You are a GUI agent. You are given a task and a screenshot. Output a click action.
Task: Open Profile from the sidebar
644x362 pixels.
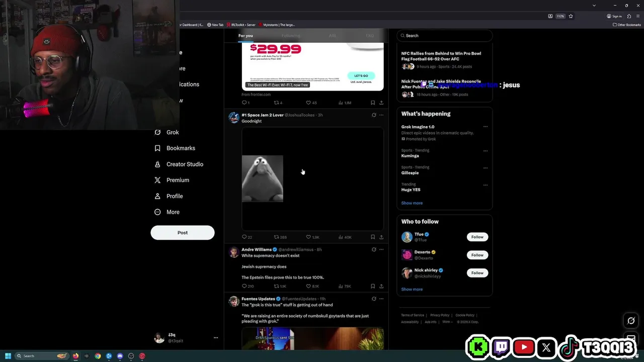[169, 196]
